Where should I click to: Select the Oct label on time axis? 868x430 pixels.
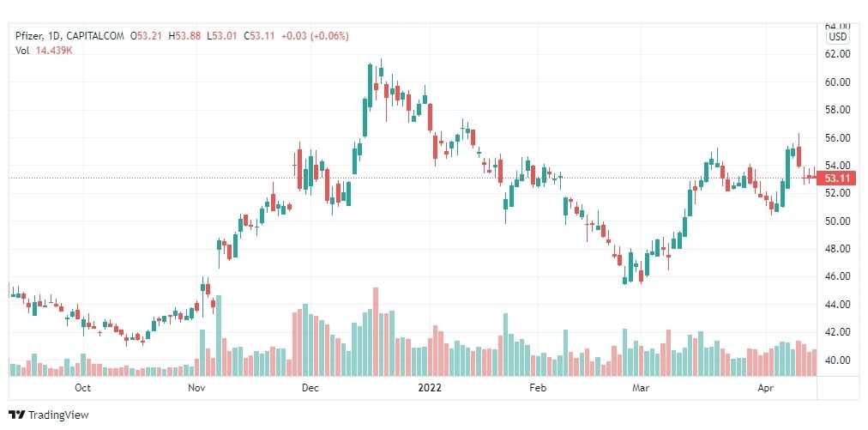(82, 388)
